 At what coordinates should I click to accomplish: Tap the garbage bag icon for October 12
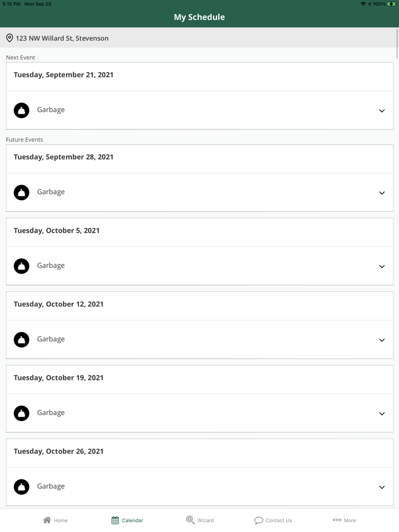tap(22, 340)
